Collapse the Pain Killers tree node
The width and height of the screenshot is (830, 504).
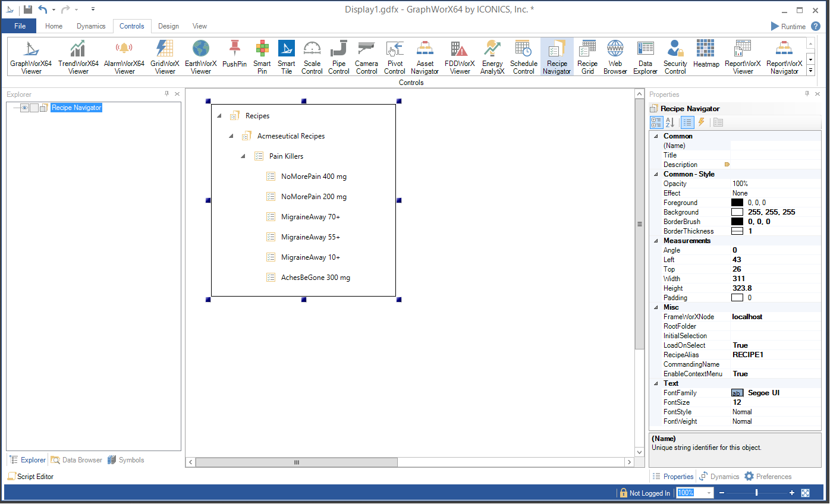pyautogui.click(x=243, y=156)
